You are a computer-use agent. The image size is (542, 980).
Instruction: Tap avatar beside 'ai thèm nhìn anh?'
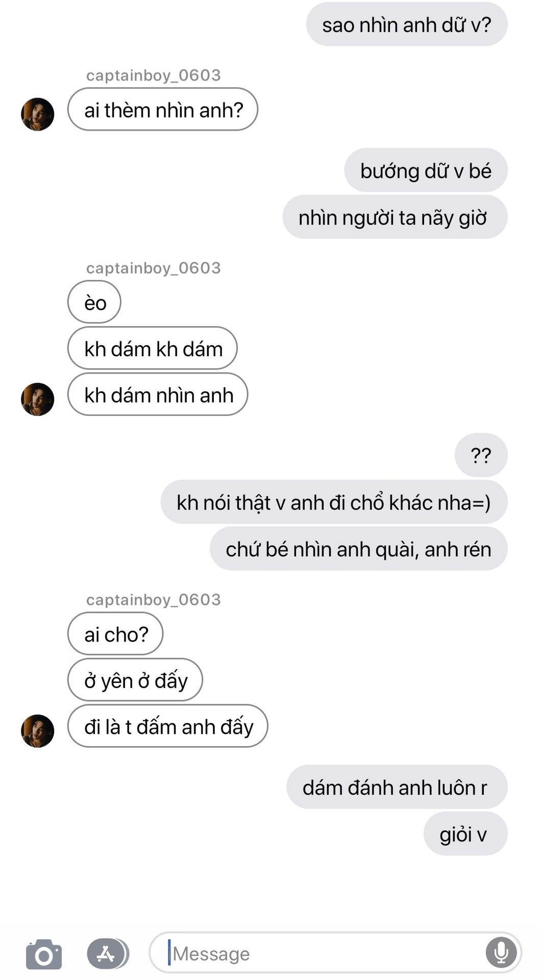(x=37, y=114)
